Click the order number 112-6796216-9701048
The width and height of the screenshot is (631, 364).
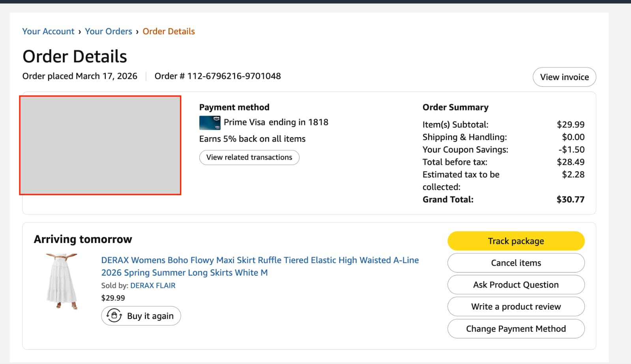click(x=234, y=76)
